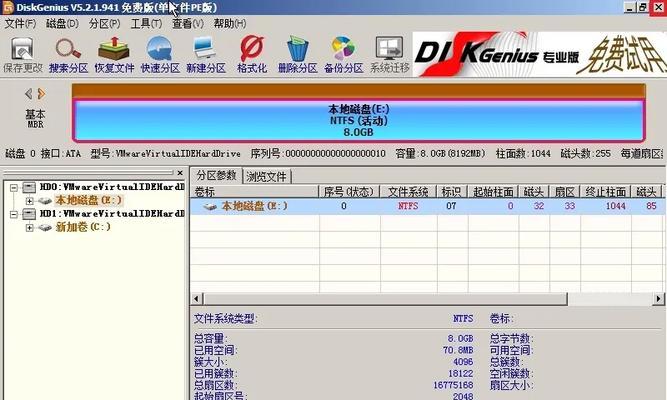
Task: Click the 序号(状态) column header
Action: point(349,192)
